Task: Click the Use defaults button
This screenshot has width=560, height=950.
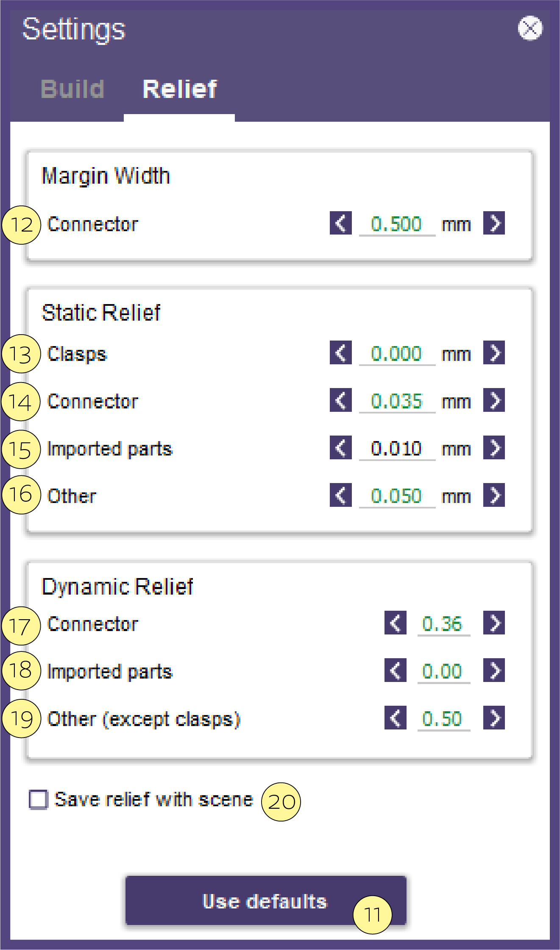Action: coord(266,900)
